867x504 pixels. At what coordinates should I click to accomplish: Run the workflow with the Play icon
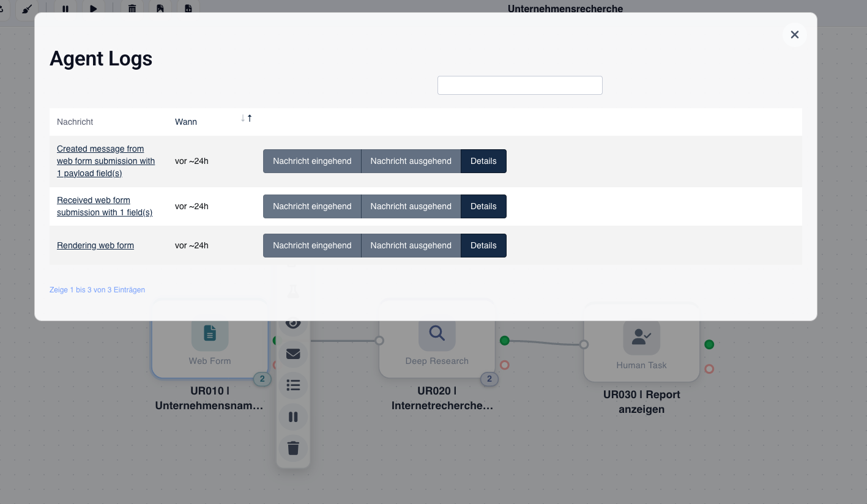93,9
